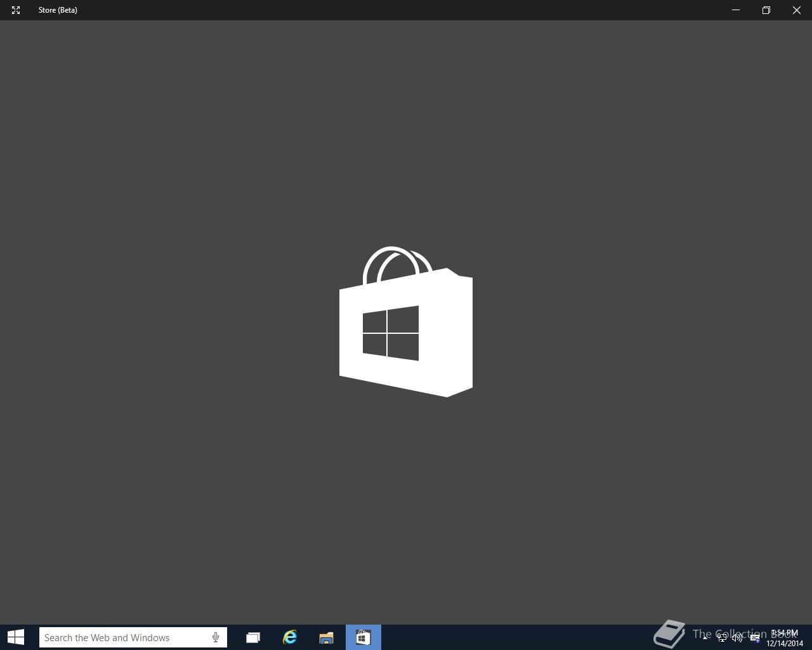The width and height of the screenshot is (812, 650).
Task: Open the volume control icon
Action: click(x=737, y=638)
